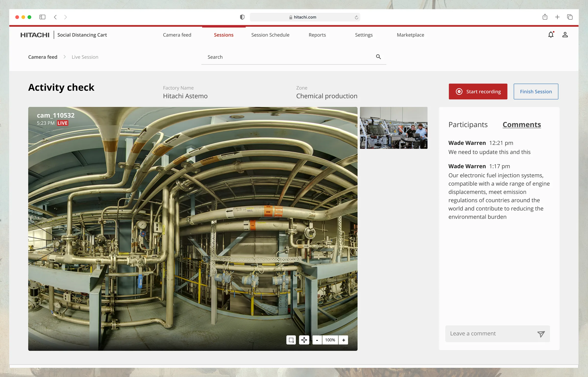588x377 pixels.
Task: Click Wade Warren's 1:17 pm comment name
Action: tap(467, 166)
